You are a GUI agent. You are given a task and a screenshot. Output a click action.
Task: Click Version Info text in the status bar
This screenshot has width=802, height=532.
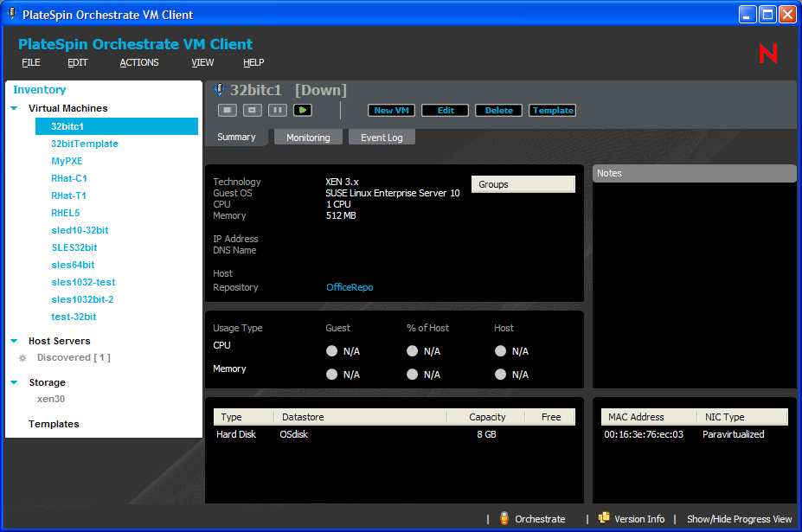pos(639,519)
